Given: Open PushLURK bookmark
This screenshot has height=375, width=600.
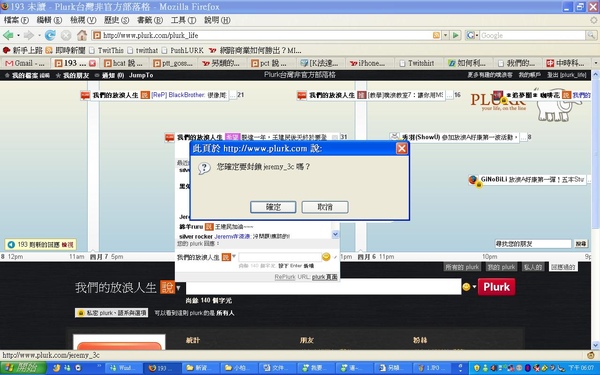Looking at the screenshot, I should point(183,50).
